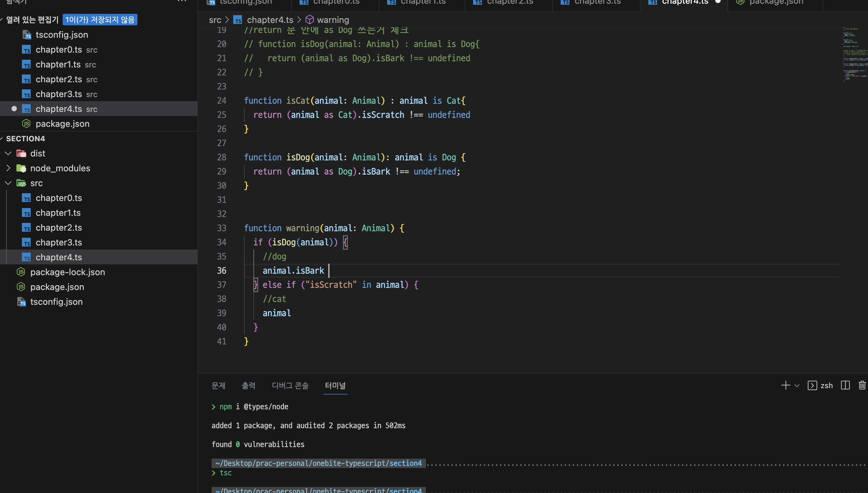868x493 pixels.
Task: Place cursor on isCat function name
Action: coord(298,100)
